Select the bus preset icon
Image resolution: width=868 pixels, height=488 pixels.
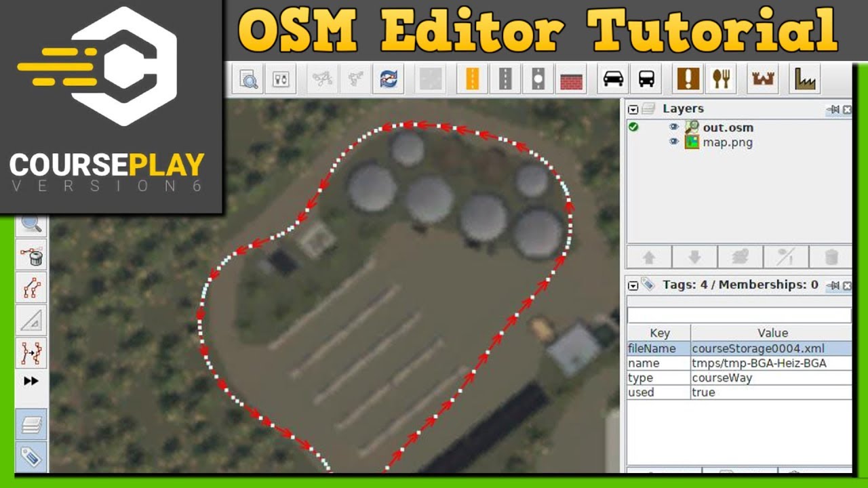pyautogui.click(x=646, y=79)
